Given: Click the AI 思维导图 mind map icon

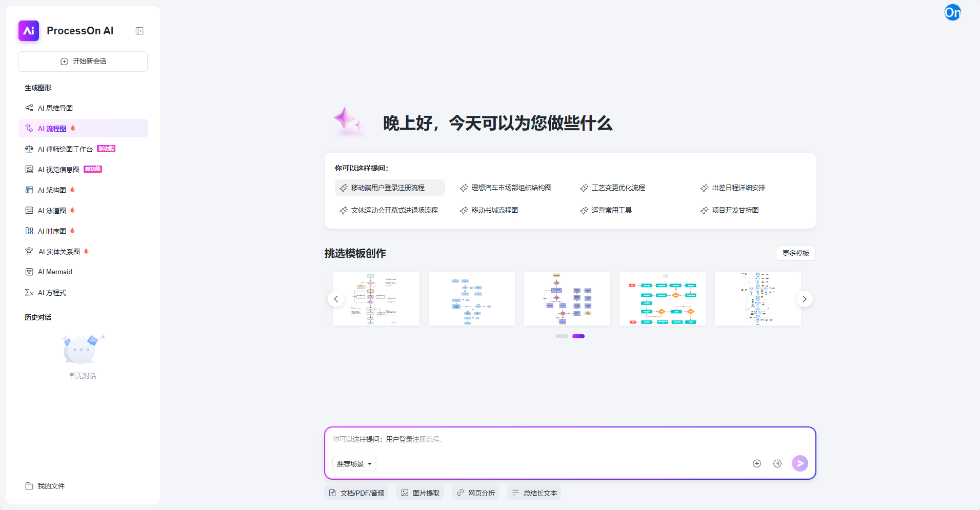Looking at the screenshot, I should [x=29, y=108].
